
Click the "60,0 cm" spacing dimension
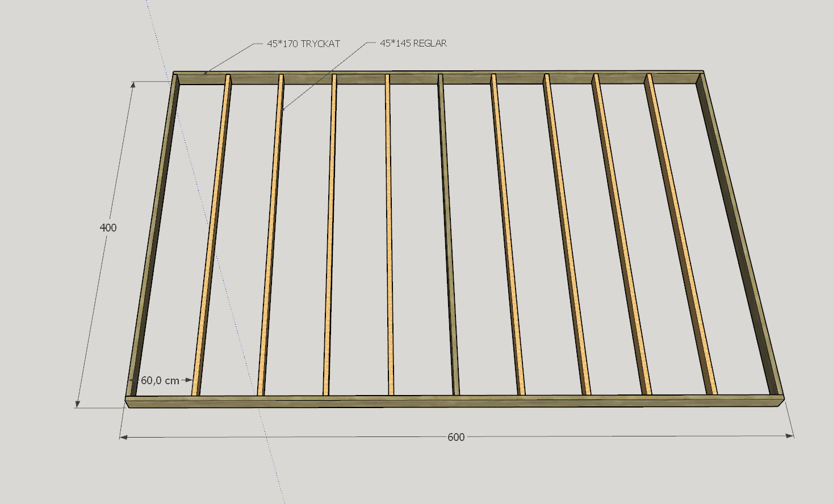pyautogui.click(x=160, y=380)
